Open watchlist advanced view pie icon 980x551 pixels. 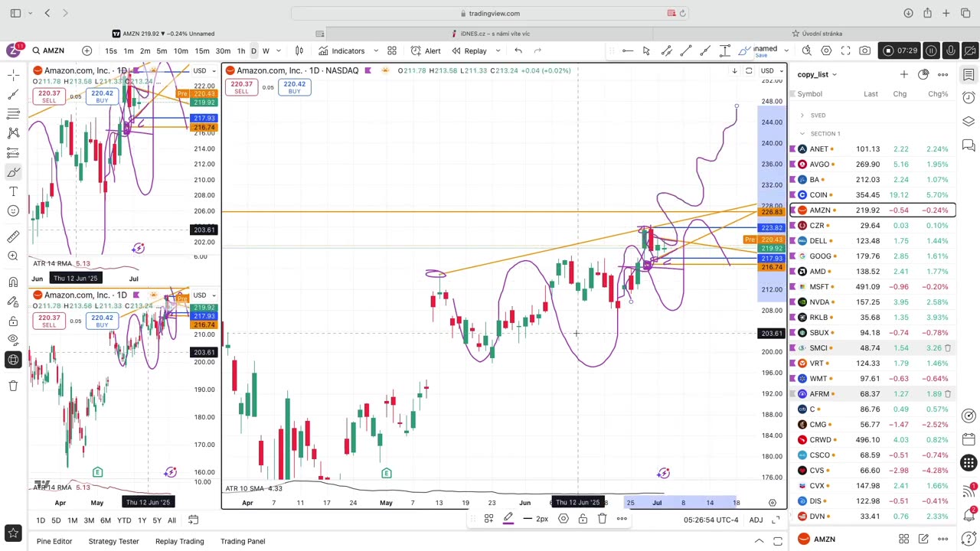coord(923,74)
